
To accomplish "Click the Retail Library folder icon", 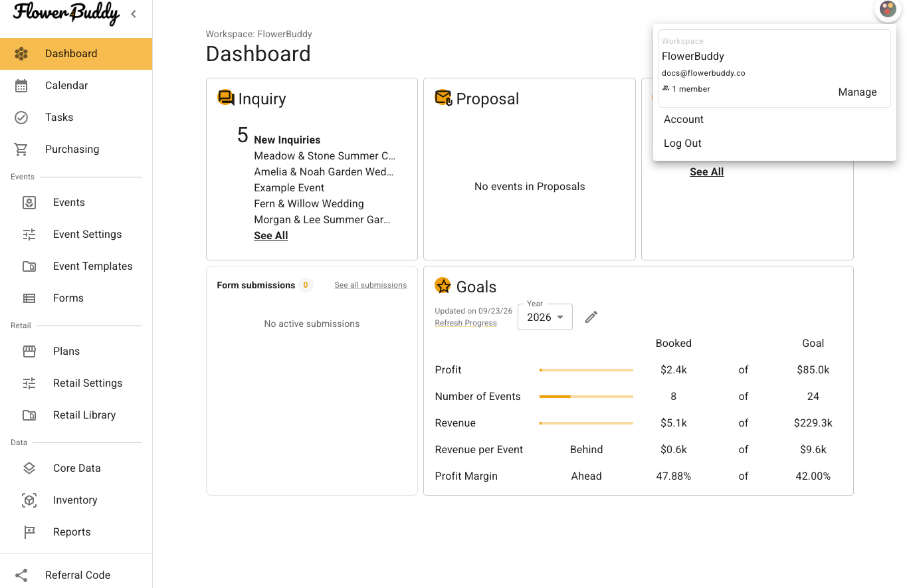I will point(29,415).
